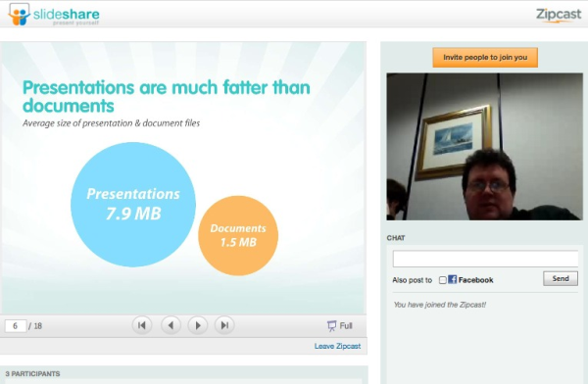Click the CHAT heading
The width and height of the screenshot is (588, 384).
click(396, 238)
